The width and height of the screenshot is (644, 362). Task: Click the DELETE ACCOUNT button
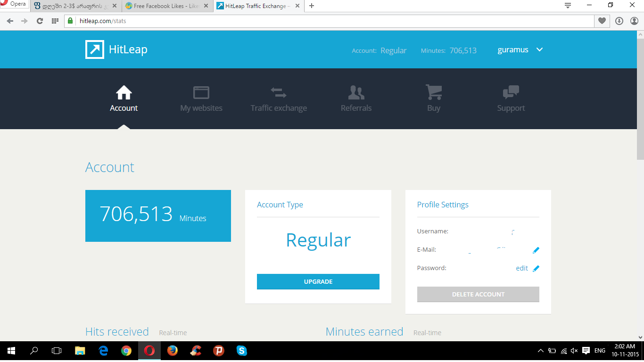pyautogui.click(x=478, y=294)
